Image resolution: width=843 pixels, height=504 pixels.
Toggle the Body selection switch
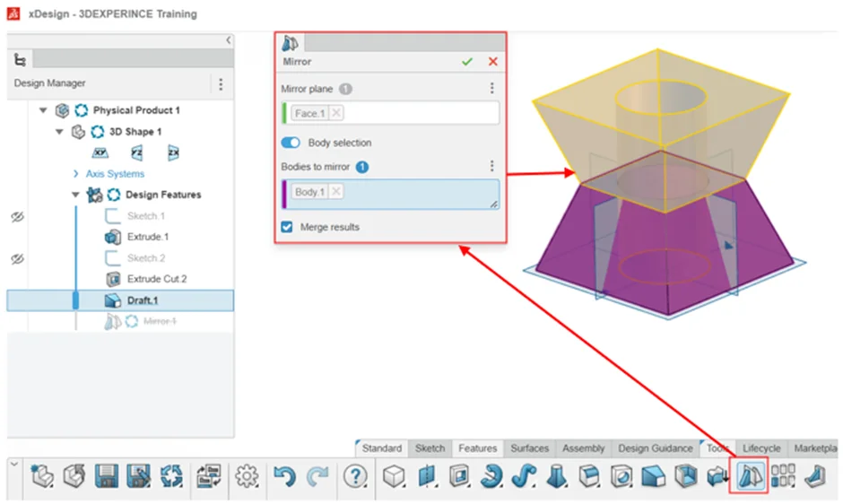291,143
